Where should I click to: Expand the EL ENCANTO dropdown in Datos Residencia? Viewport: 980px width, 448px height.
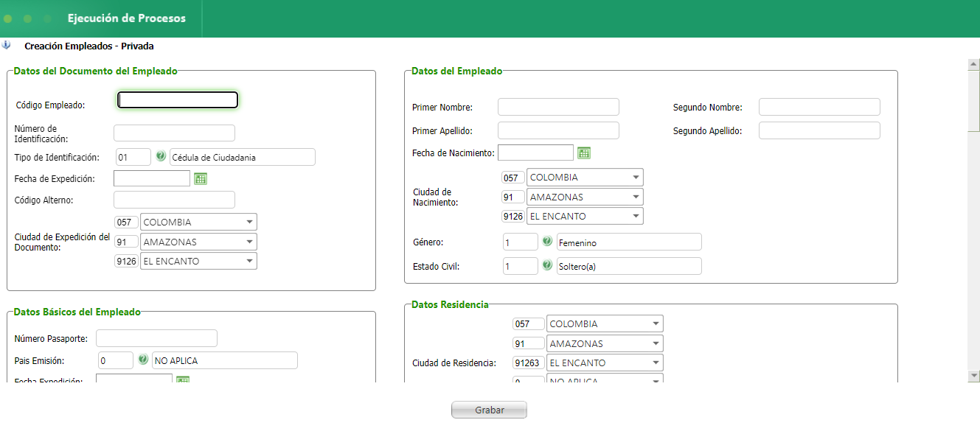coord(656,363)
